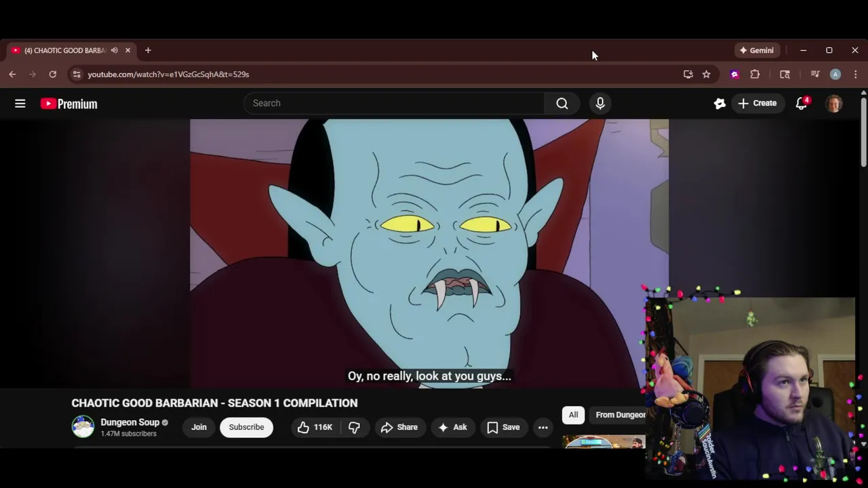Share this video
The image size is (868, 488).
(x=399, y=427)
